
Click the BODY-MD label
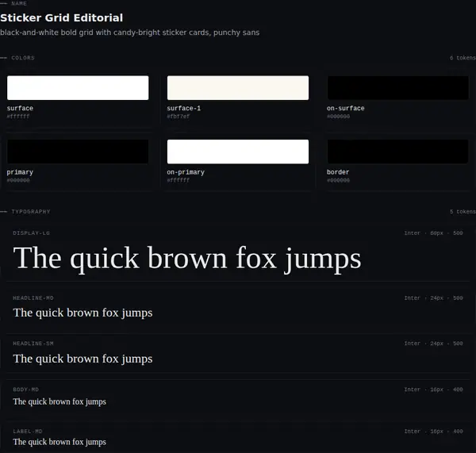click(26, 390)
